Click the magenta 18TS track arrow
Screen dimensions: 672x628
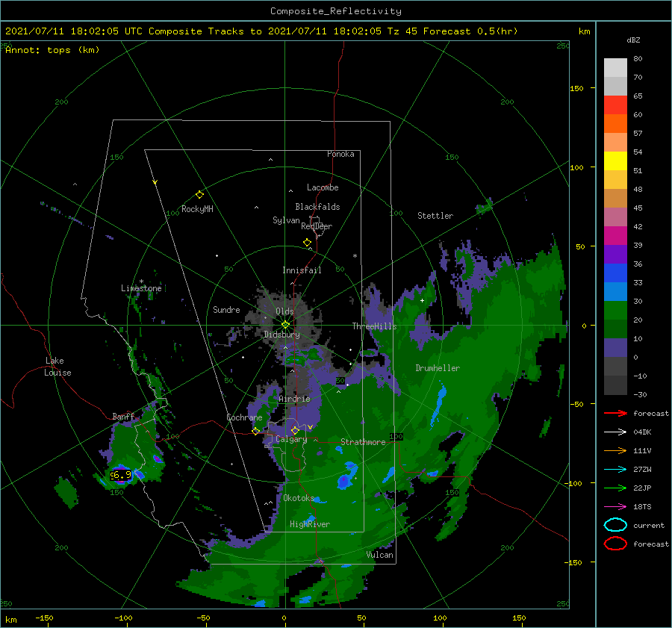tap(615, 507)
